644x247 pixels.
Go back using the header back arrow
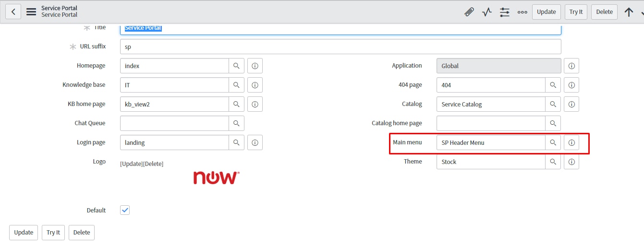point(13,12)
